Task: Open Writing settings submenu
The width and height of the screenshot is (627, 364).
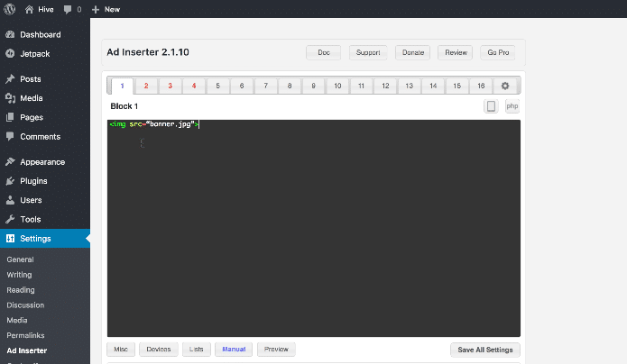Action: (x=19, y=275)
